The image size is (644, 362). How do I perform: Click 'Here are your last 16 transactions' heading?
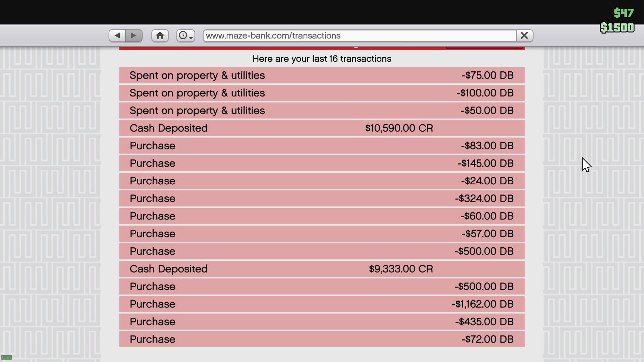[322, 59]
